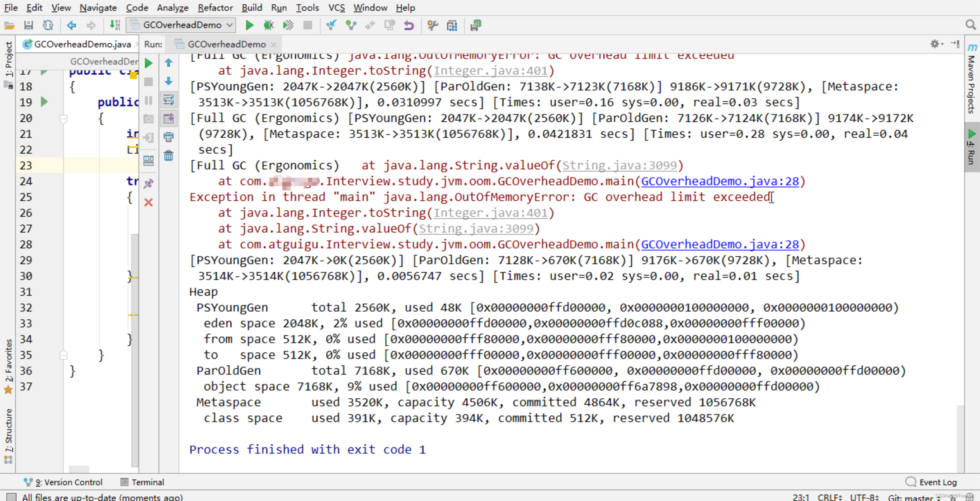This screenshot has width=980, height=501.
Task: Open Run panel gear settings dropdown
Action: [x=937, y=44]
